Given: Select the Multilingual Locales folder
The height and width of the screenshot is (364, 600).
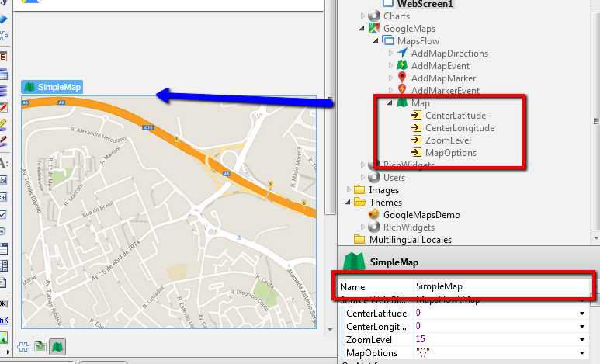Looking at the screenshot, I should pos(410,240).
